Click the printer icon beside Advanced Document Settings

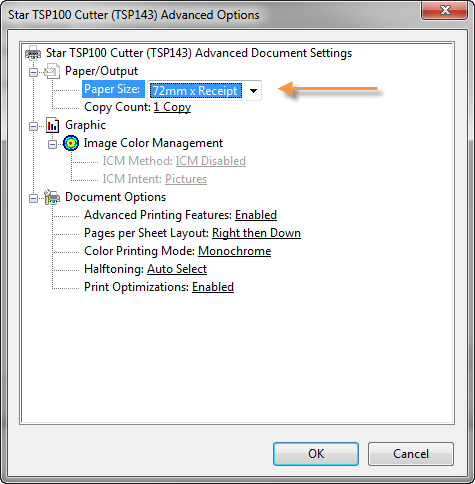point(33,53)
